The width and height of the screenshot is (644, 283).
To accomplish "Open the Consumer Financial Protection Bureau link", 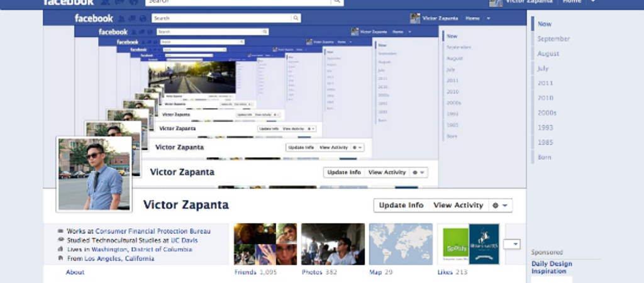I will click(153, 231).
